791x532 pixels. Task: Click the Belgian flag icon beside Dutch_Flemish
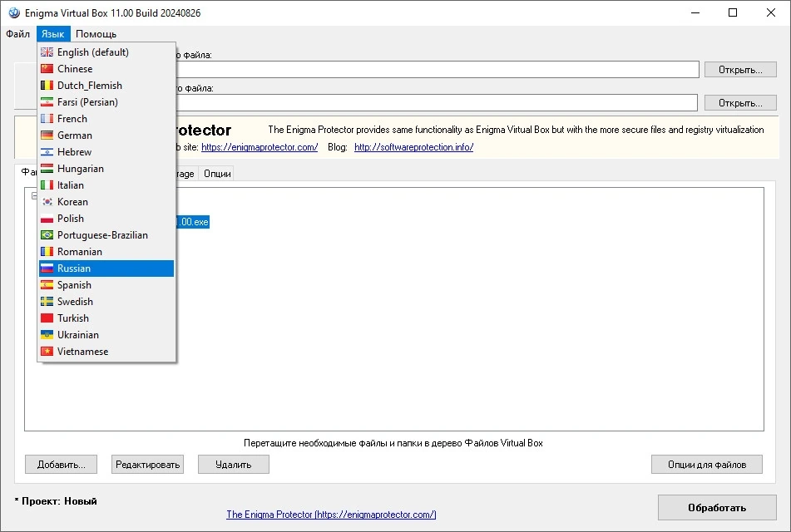[47, 86]
